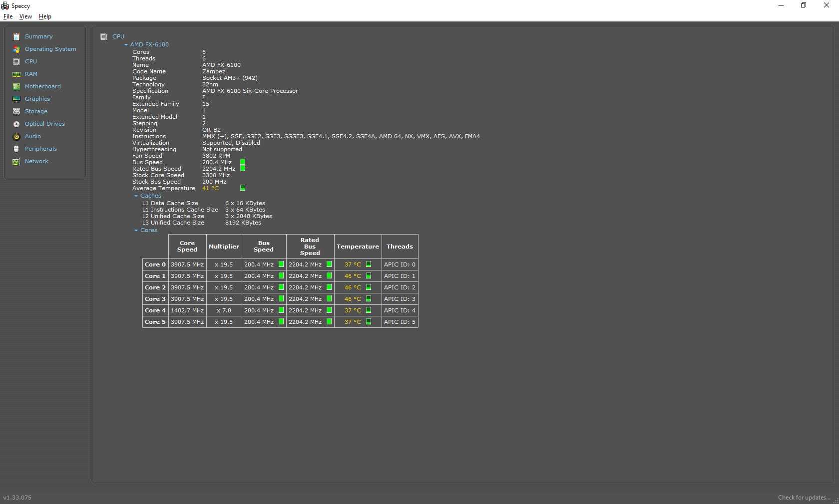
Task: Open the Graphics section
Action: coord(37,99)
